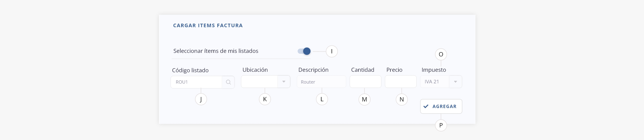Expand the Ubicación dropdown arrow
Image resolution: width=644 pixels, height=140 pixels.
coord(284,82)
